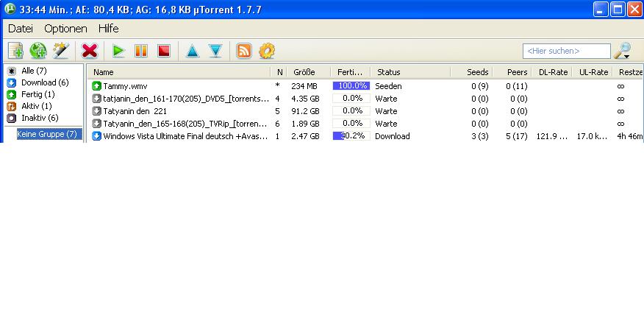Click the orange Aktiv category icon
Viewport: 644px width, 318px height.
(12, 107)
